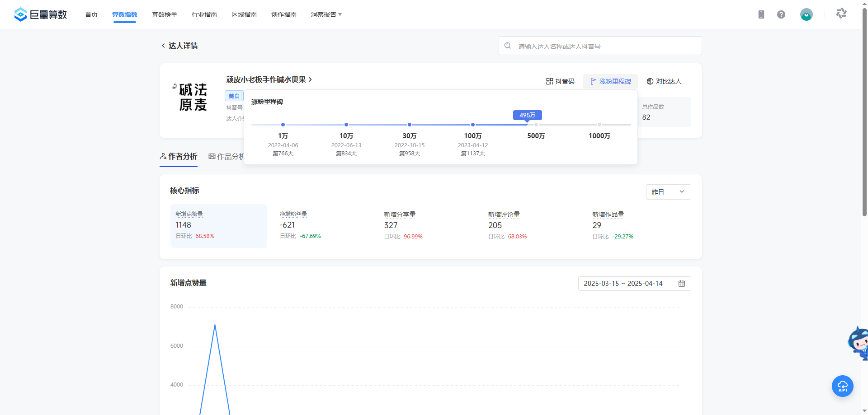Click the 10万 milestone marker
The height and width of the screenshot is (415, 868).
346,125
